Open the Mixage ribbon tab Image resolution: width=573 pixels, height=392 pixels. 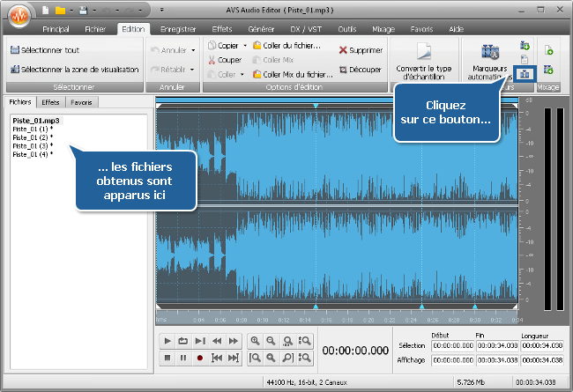click(383, 29)
